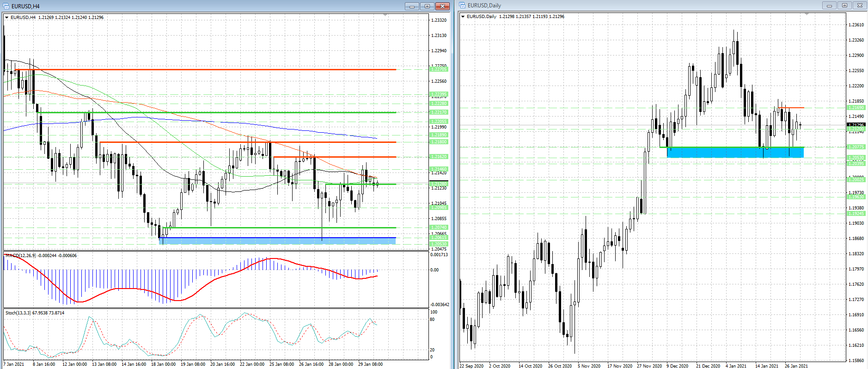
Task: Click the 1.22765 price level label
Action: [439, 69]
